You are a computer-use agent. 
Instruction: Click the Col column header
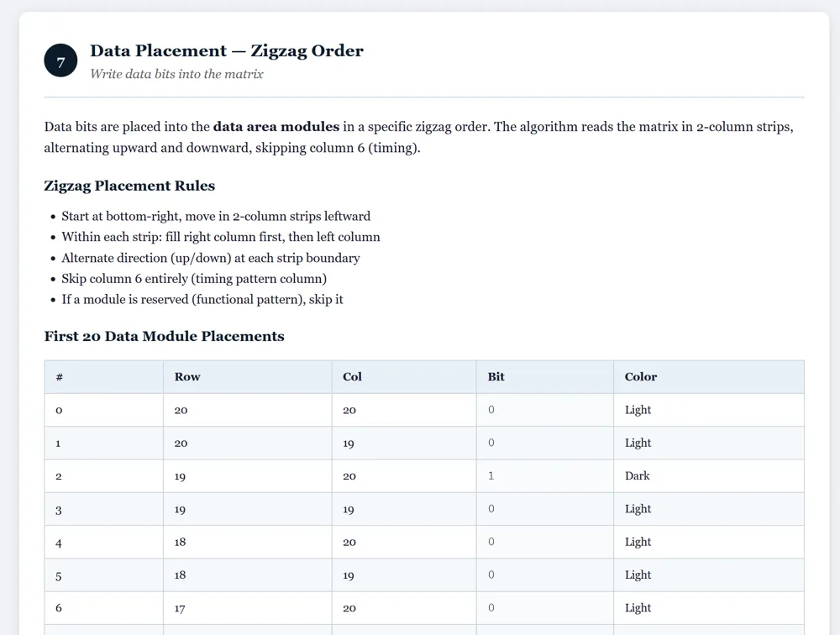click(404, 376)
